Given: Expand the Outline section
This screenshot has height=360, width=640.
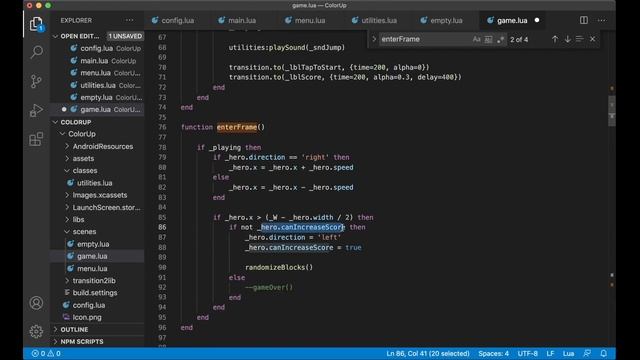Looking at the screenshot, I should pyautogui.click(x=56, y=329).
